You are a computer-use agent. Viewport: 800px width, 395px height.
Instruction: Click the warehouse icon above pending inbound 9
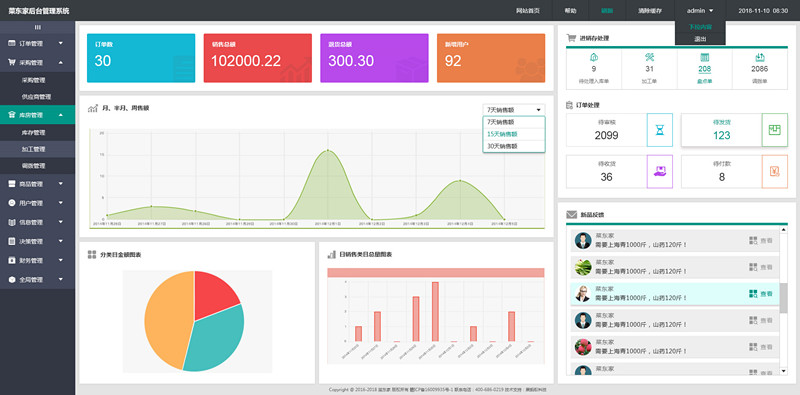click(593, 57)
